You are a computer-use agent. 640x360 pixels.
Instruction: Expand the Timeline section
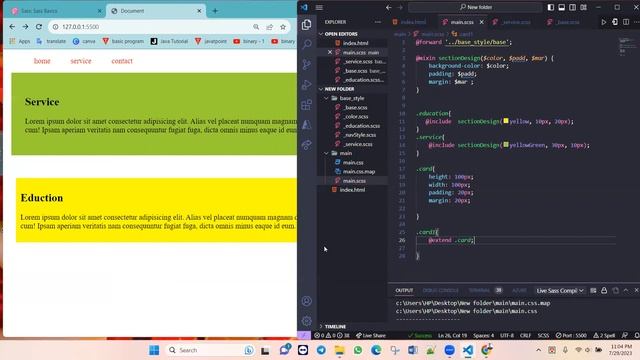pyautogui.click(x=353, y=327)
